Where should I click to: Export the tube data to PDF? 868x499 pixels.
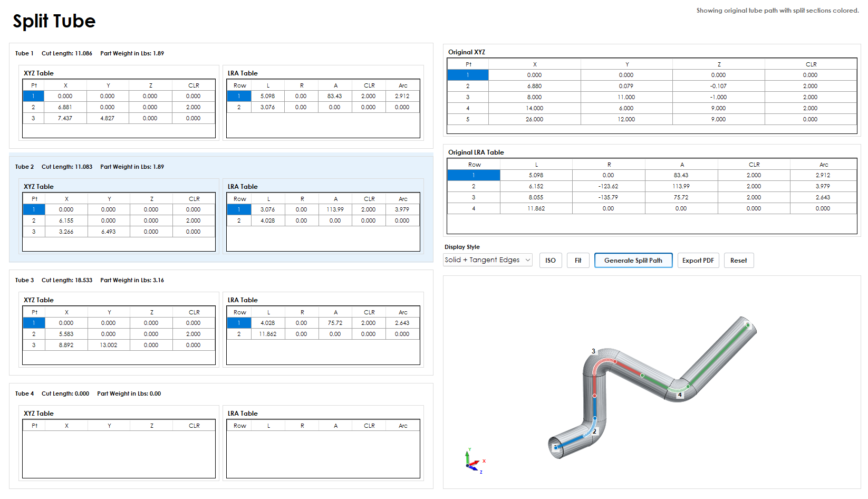tap(698, 261)
